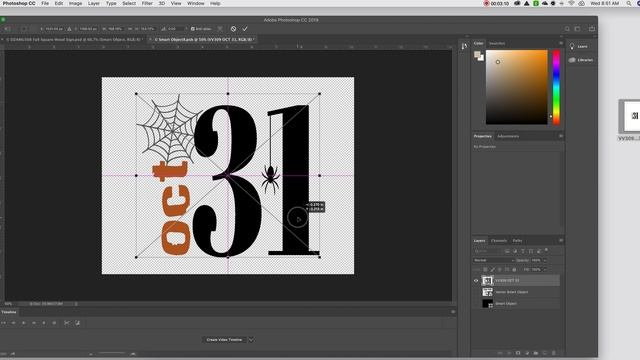Screen dimensions: 640x360
Task: Click the macOS Spotlight search icon
Action: [x=629, y=3]
